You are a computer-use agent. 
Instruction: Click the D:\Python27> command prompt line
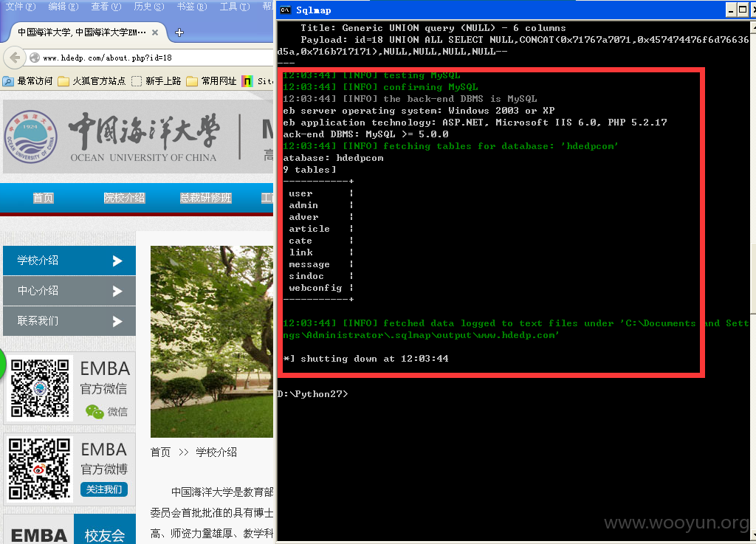(312, 394)
